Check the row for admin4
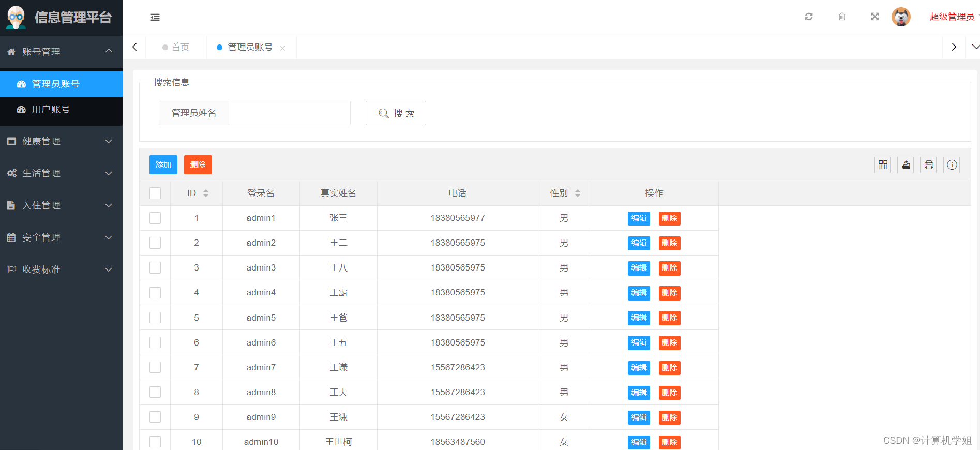980x450 pixels. click(155, 293)
